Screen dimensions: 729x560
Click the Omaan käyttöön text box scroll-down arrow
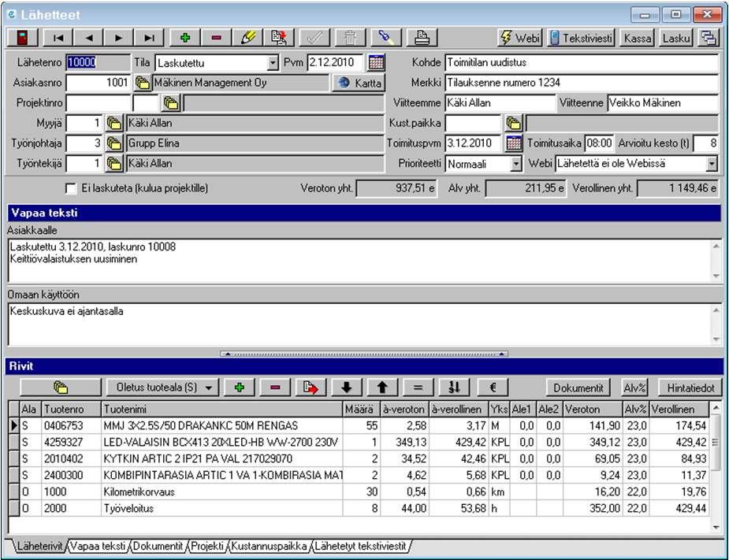tap(716, 339)
